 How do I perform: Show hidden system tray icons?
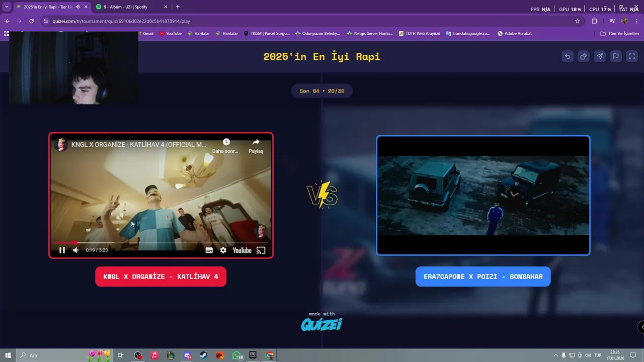(x=555, y=355)
